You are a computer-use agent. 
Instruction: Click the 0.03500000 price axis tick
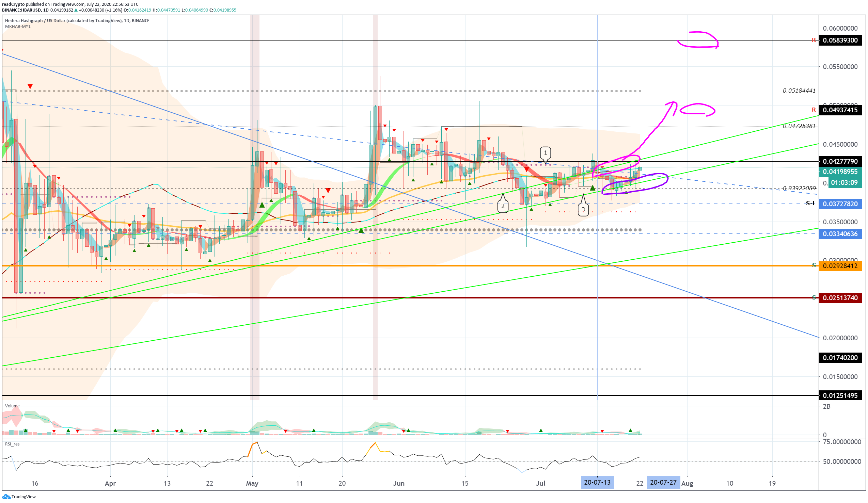coord(840,222)
